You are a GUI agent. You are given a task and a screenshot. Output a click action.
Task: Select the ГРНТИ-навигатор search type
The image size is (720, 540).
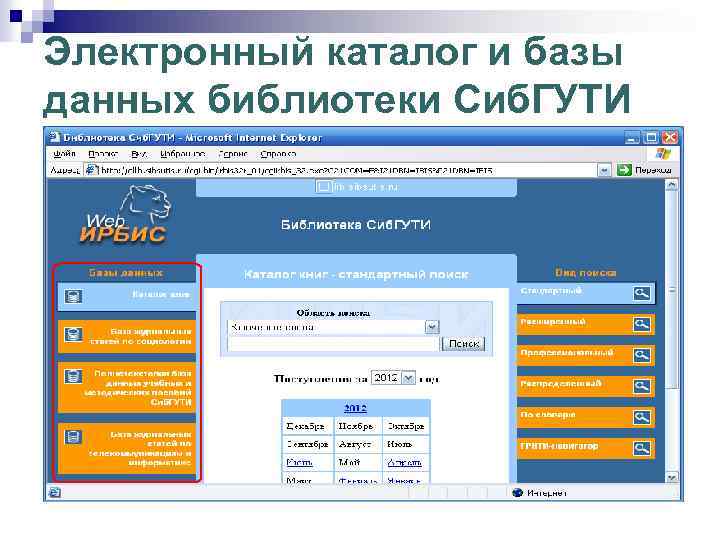click(x=586, y=448)
